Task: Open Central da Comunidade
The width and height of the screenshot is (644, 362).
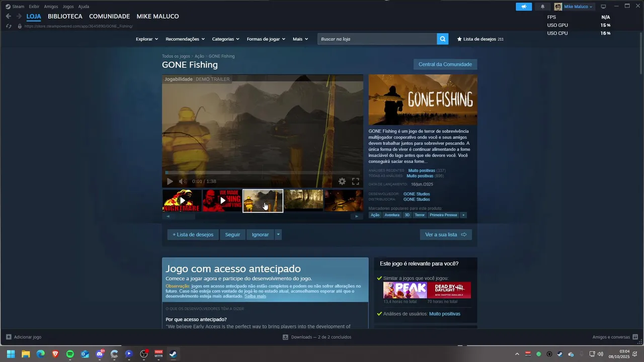Action: click(445, 64)
